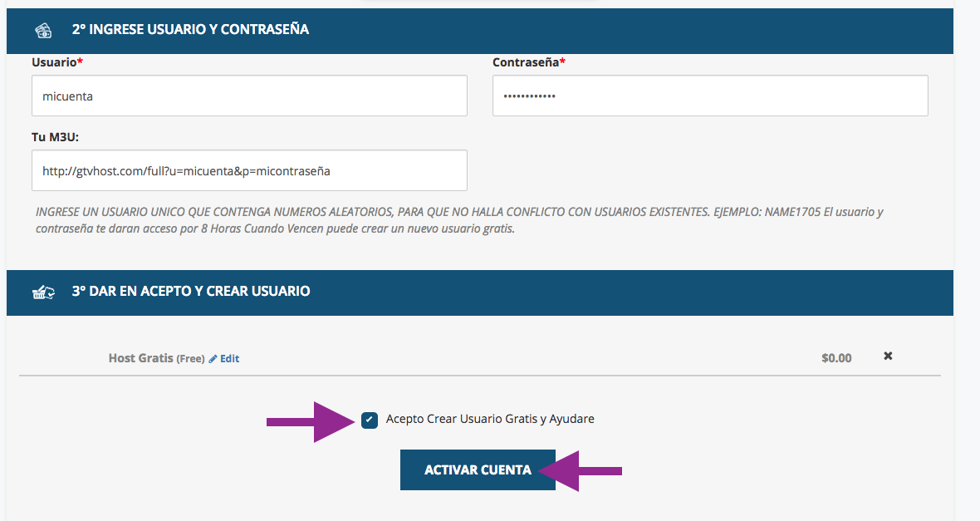The width and height of the screenshot is (980, 521).
Task: Click the '2° Ingrese Usuario y Contraseña' header
Action: click(x=190, y=29)
